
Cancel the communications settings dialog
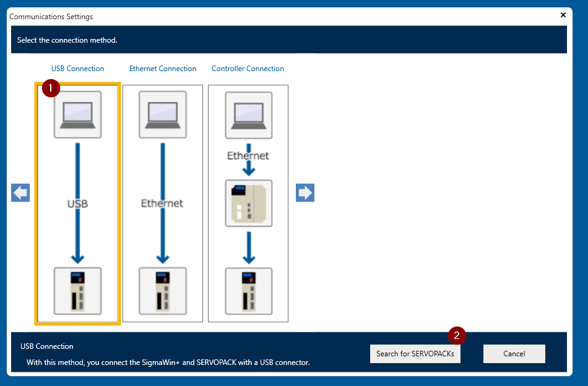click(x=514, y=354)
